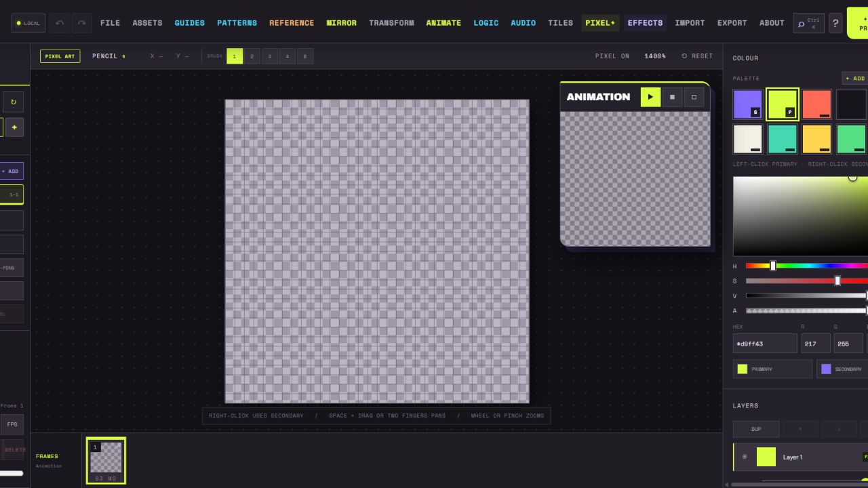This screenshot has width=868, height=488.
Task: Click the rotate icon in the left panel
Action: (13, 102)
